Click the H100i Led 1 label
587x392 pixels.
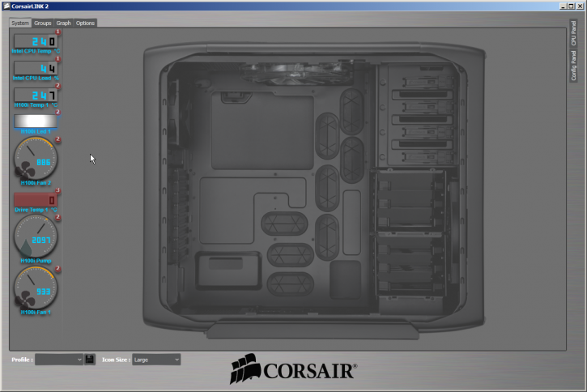(36, 131)
